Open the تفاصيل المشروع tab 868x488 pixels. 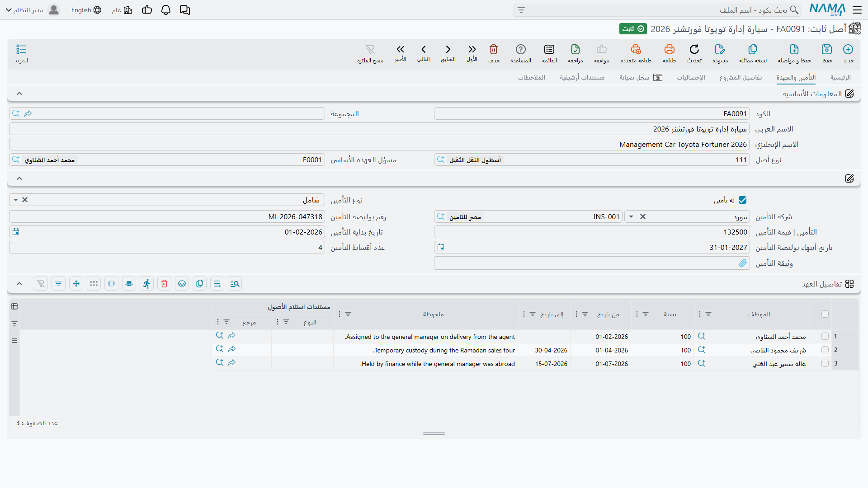pyautogui.click(x=741, y=78)
